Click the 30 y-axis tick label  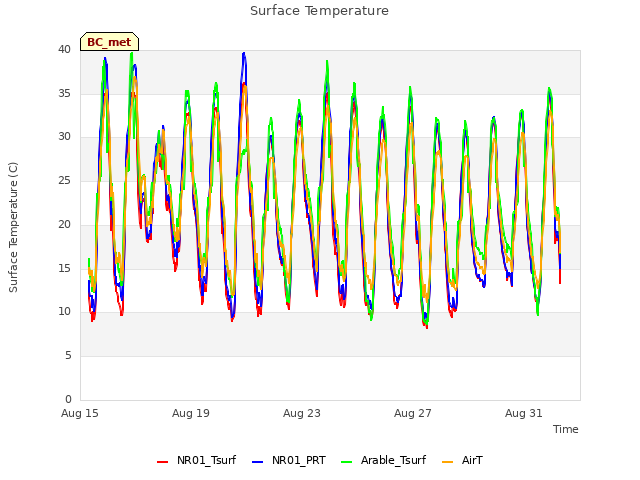point(64,137)
